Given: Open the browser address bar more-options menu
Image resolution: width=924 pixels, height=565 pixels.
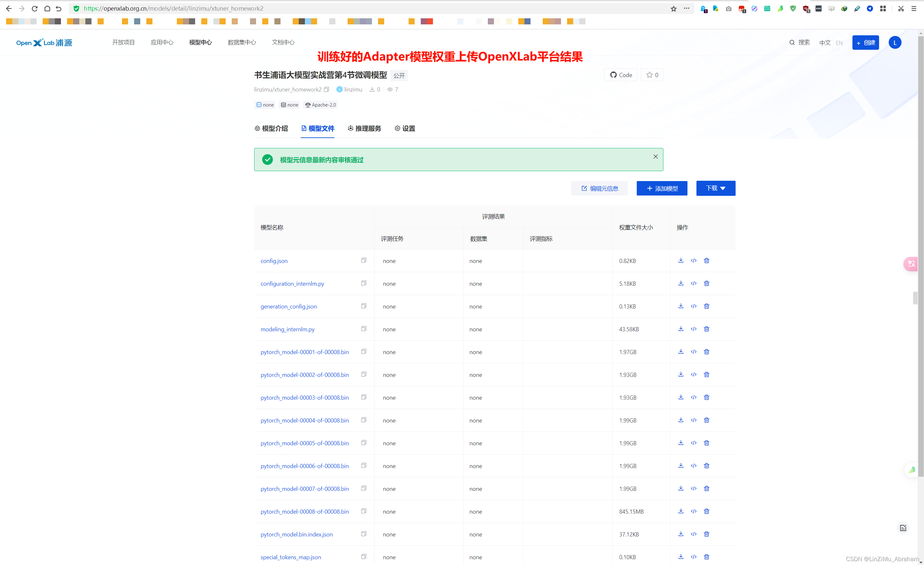Looking at the screenshot, I should 686,8.
